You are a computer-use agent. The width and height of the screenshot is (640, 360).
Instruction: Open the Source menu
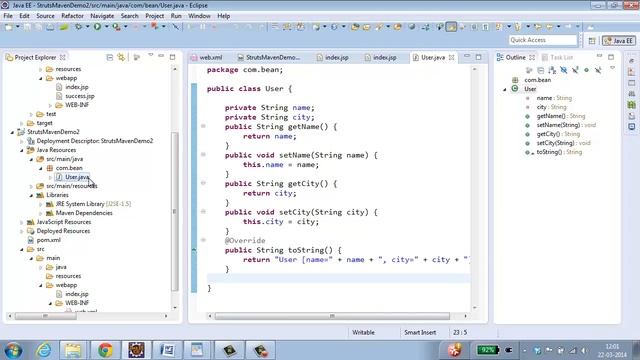click(x=45, y=16)
